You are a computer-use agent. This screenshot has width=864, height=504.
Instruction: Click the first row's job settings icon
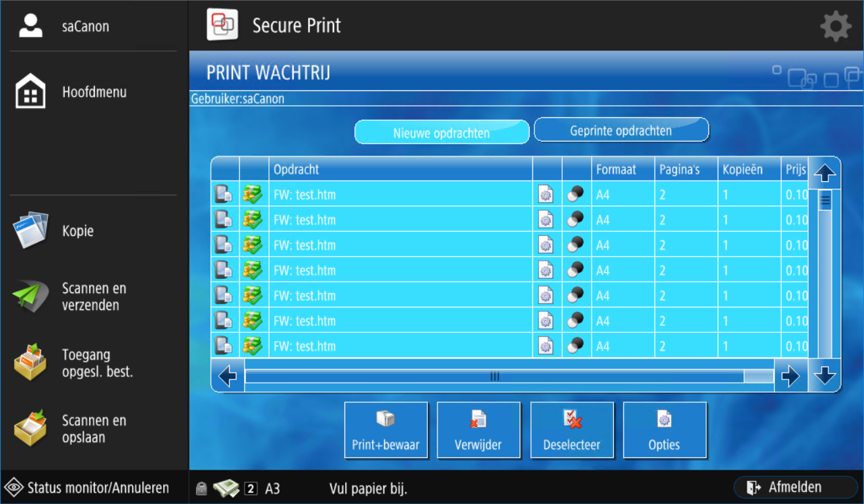click(546, 195)
